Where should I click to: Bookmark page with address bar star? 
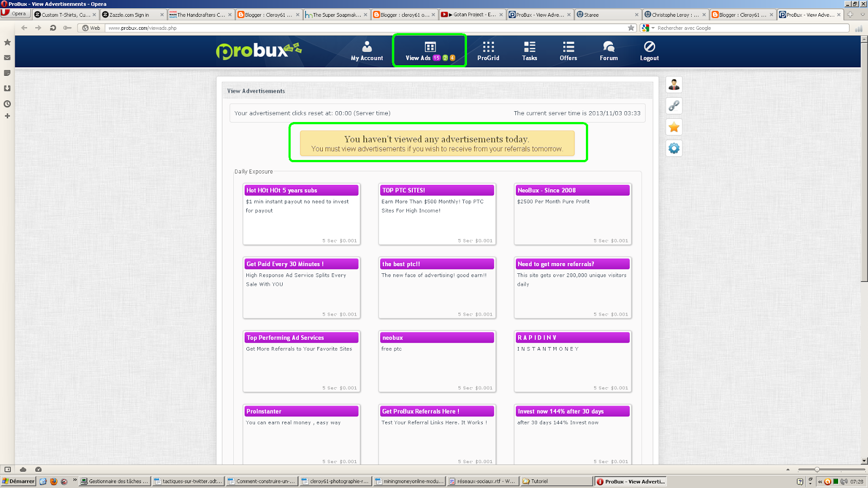631,28
